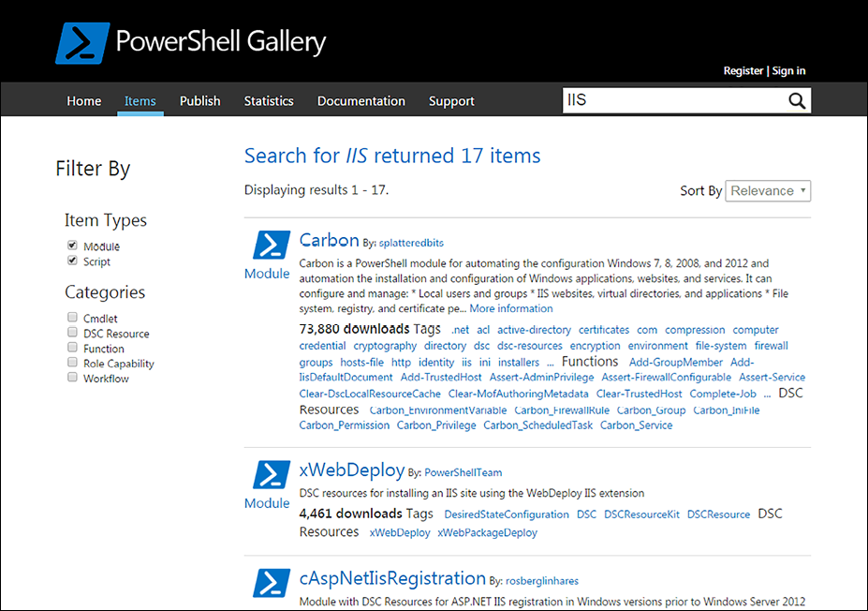Enable the DSC Resource category filter
This screenshot has width=868, height=611.
point(72,333)
